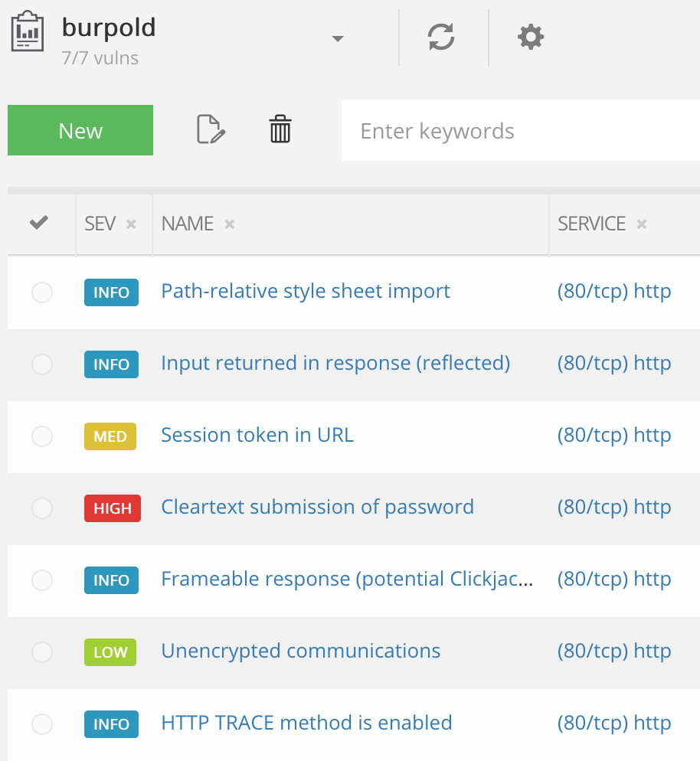Click service link for Cleartext submission row
The width and height of the screenshot is (700, 761).
point(614,507)
